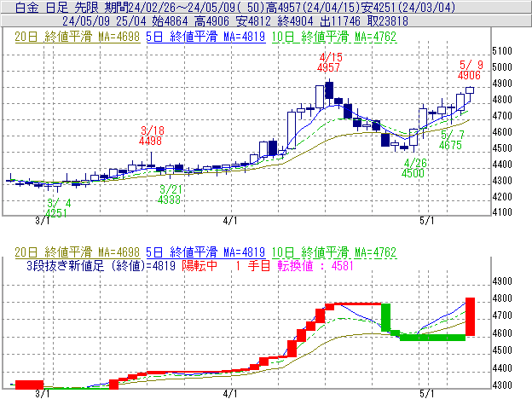Click the 5100 label on upper price axis
This screenshot has width=532, height=405.
(502, 51)
